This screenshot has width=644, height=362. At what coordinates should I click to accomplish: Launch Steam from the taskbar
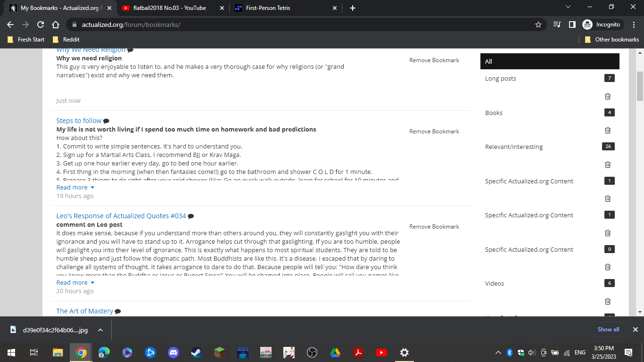[196, 352]
